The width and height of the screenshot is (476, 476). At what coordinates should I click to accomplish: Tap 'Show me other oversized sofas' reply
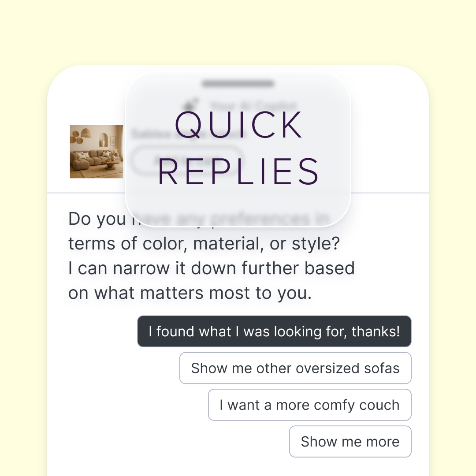[295, 368]
